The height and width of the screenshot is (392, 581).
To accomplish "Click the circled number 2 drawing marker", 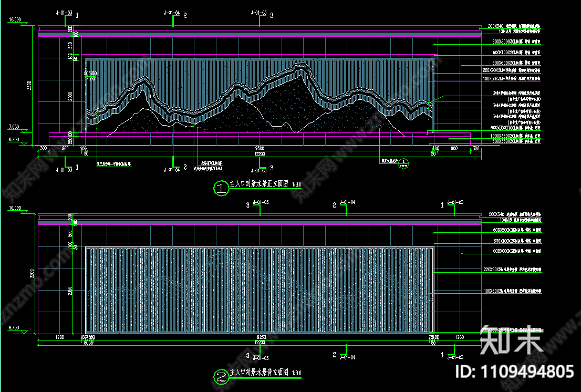I will coord(221,376).
